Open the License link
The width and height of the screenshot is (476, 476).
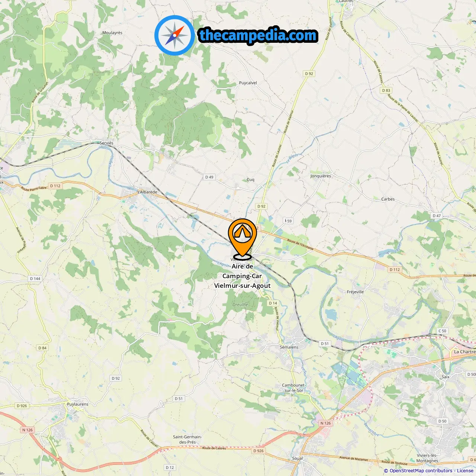tap(465, 471)
